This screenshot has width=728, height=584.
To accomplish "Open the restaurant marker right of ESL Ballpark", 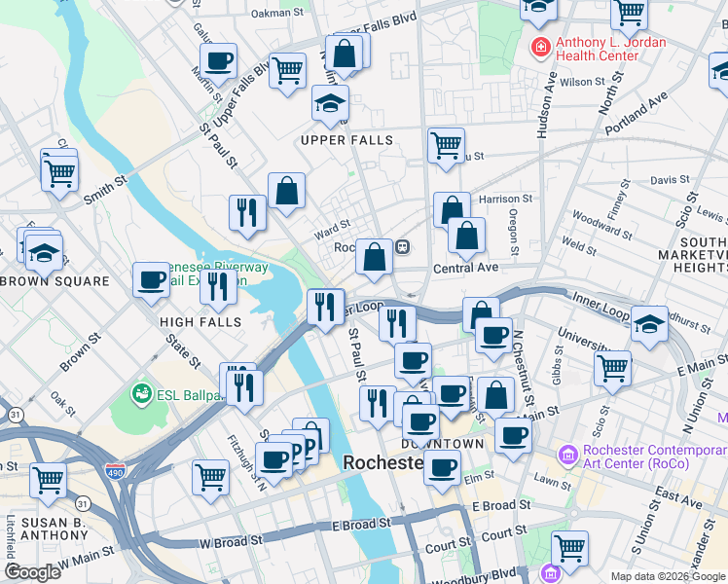I will 244,388.
